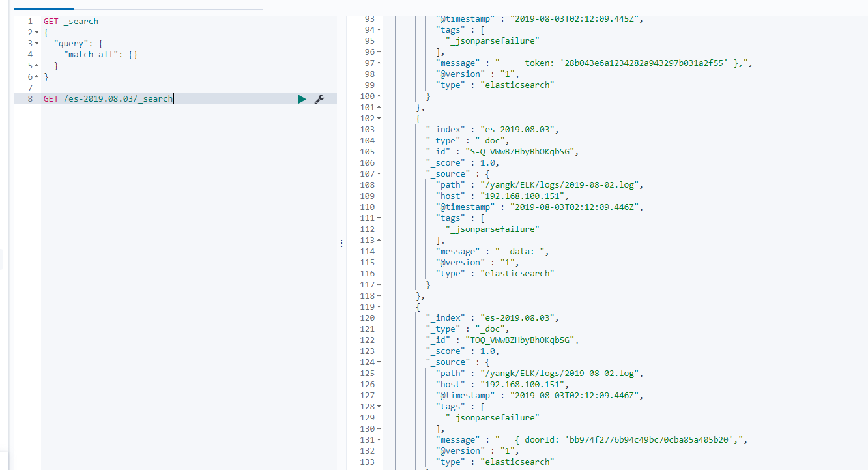Image resolution: width=868 pixels, height=470 pixels.
Task: Select the "type" : "elasticsearch" line 116
Action: click(495, 274)
